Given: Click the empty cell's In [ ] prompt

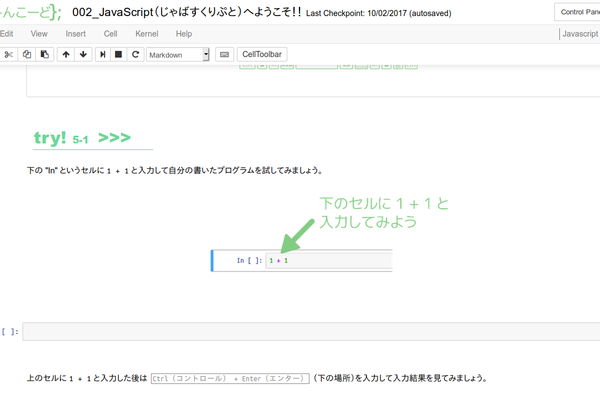Looking at the screenshot, I should pos(10,331).
